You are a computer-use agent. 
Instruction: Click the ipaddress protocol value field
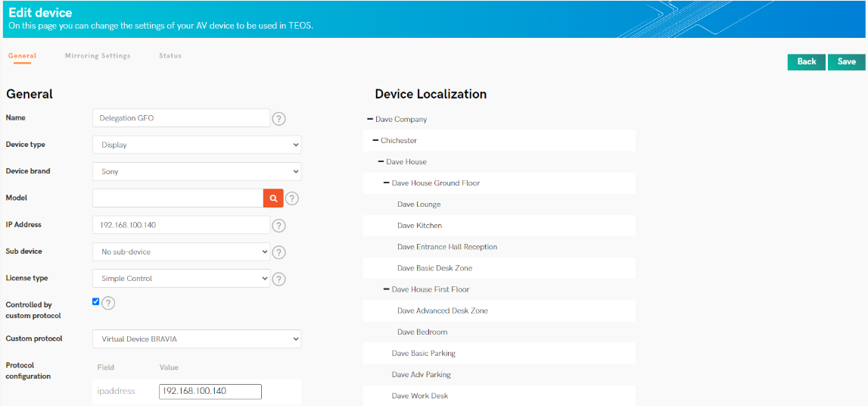click(x=210, y=392)
